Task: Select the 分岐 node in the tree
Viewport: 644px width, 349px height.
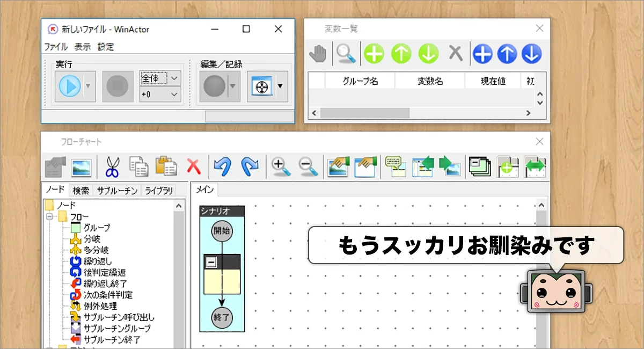Action: (92, 239)
